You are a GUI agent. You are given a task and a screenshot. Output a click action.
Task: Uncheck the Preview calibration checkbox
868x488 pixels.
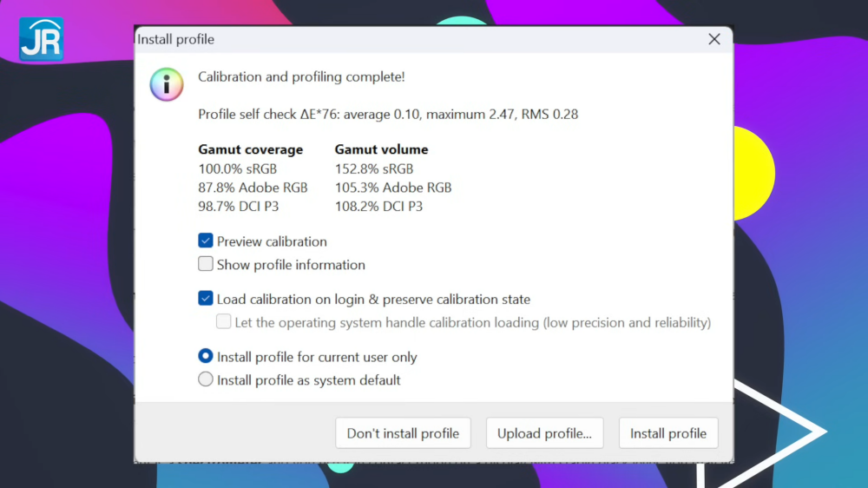(x=206, y=241)
